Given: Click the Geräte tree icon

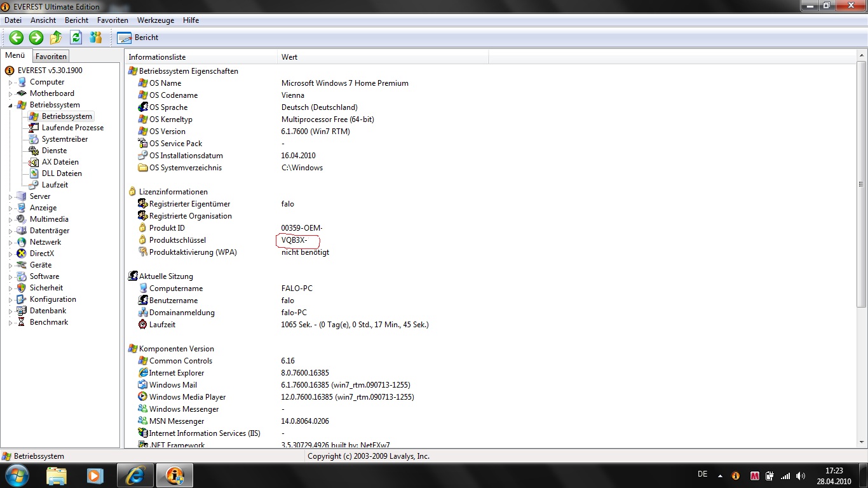Looking at the screenshot, I should pyautogui.click(x=22, y=265).
